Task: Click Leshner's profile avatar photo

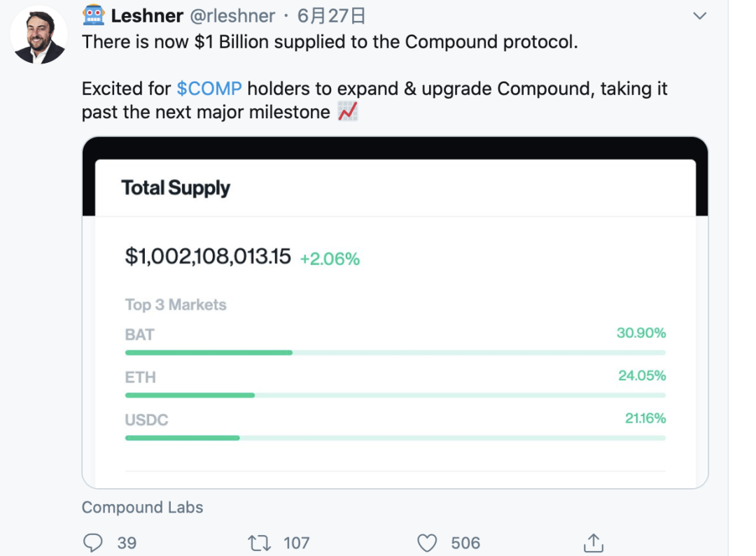Action: tap(39, 35)
